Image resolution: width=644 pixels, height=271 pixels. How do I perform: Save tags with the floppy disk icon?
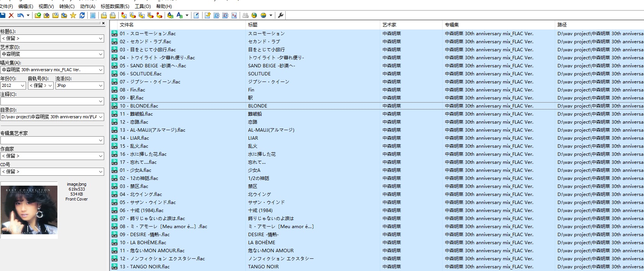point(3,15)
